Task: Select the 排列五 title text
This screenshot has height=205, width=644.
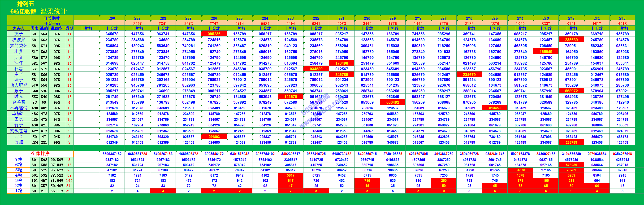Action: [26, 4]
